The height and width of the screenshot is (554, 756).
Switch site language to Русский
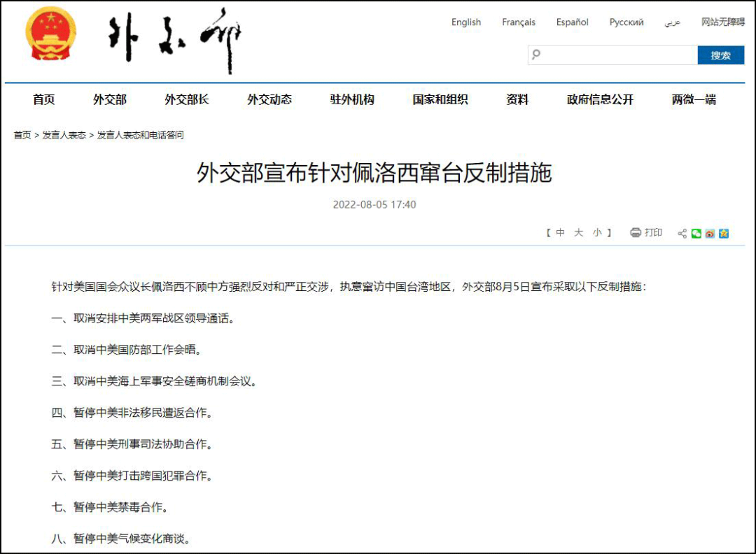click(x=626, y=22)
